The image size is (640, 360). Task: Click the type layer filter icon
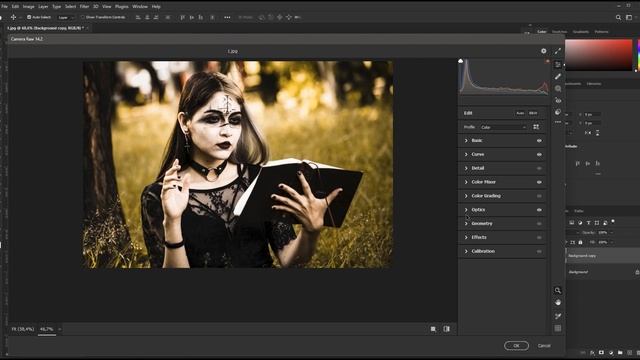pyautogui.click(x=589, y=223)
